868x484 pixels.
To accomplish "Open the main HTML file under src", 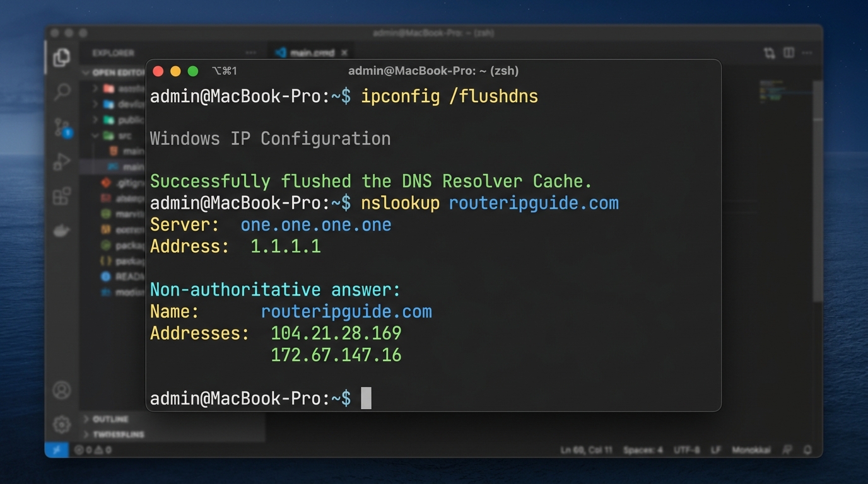I will (x=126, y=151).
